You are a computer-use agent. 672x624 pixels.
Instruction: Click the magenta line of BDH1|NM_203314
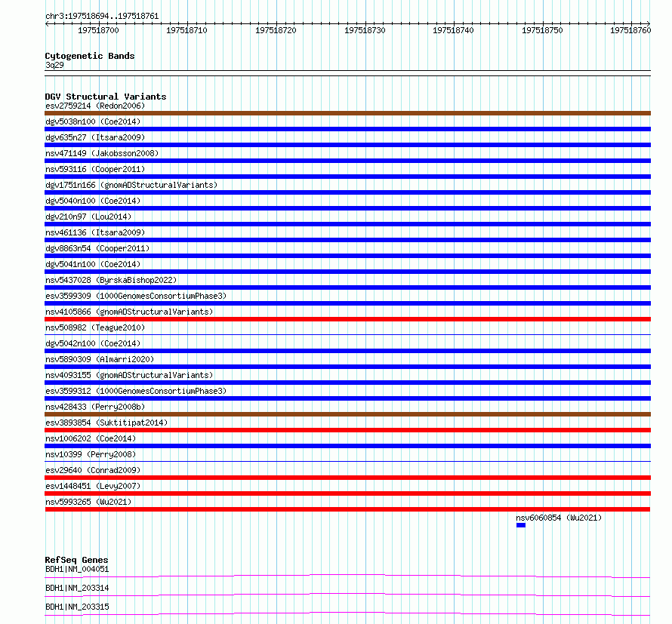(x=347, y=595)
